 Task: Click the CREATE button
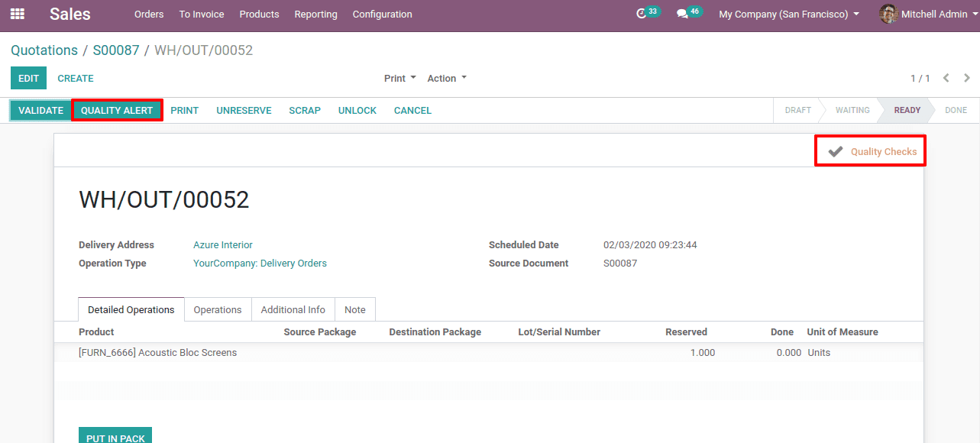(x=76, y=78)
